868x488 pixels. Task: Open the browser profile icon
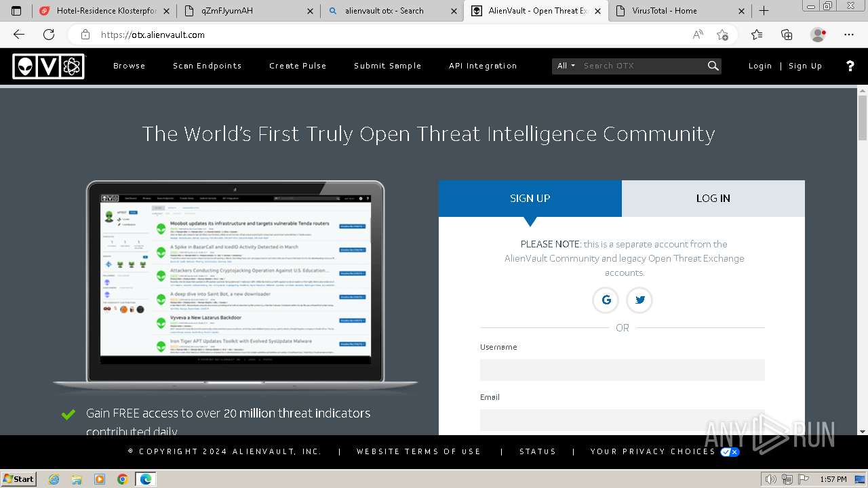[x=818, y=35]
